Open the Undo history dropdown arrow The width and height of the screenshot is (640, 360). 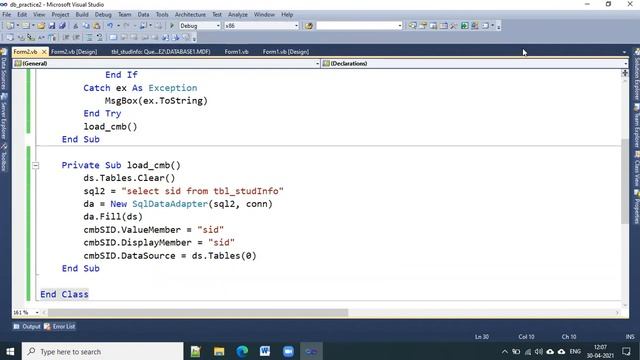(118, 26)
